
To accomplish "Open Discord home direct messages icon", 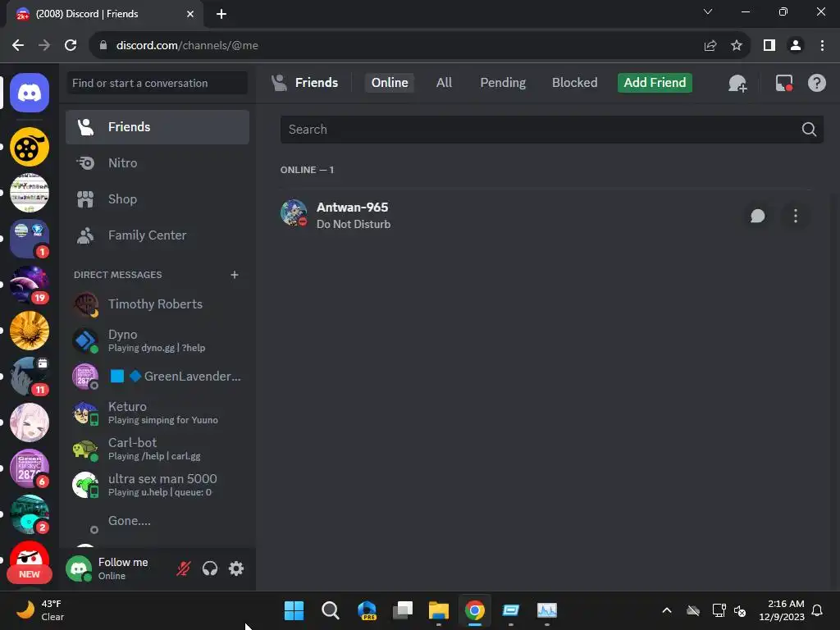I will (x=30, y=94).
